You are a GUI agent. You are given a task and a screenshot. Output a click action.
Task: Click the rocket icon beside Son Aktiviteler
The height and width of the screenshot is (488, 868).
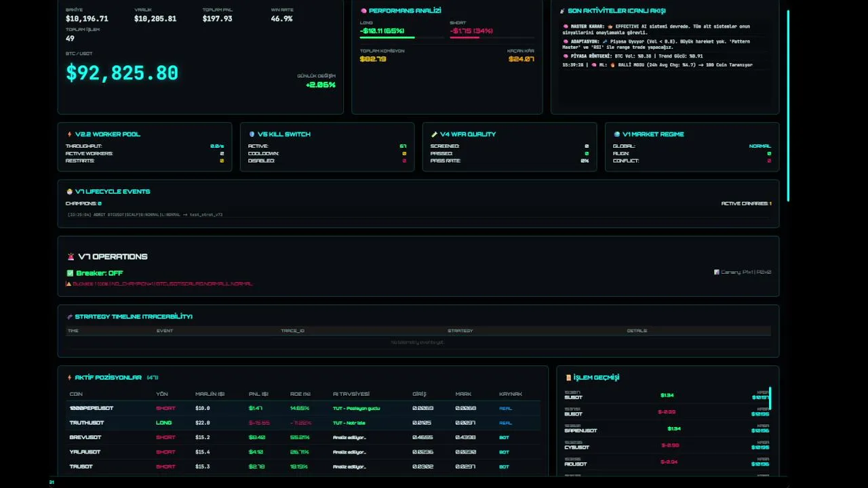tap(562, 11)
